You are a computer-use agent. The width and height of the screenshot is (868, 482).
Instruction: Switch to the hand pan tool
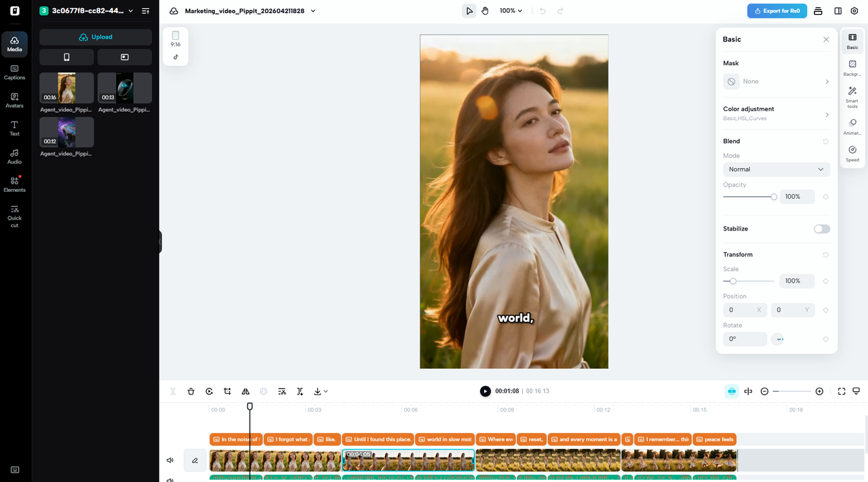[x=485, y=11]
